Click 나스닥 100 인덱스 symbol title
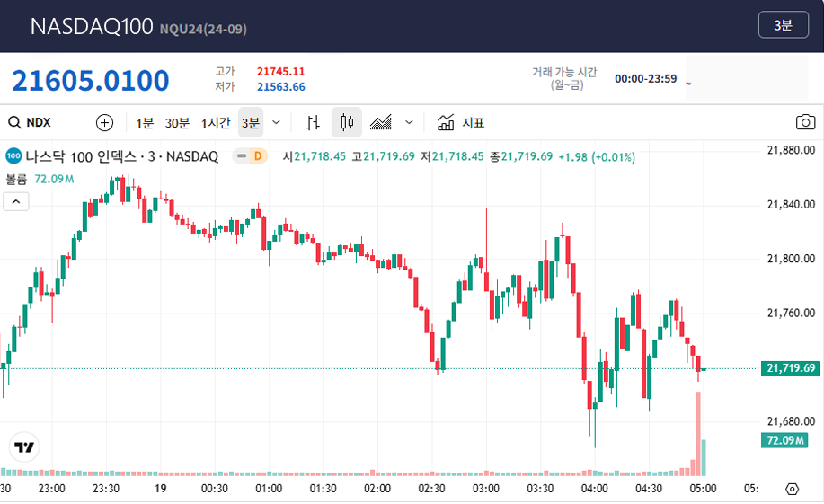 [121, 156]
